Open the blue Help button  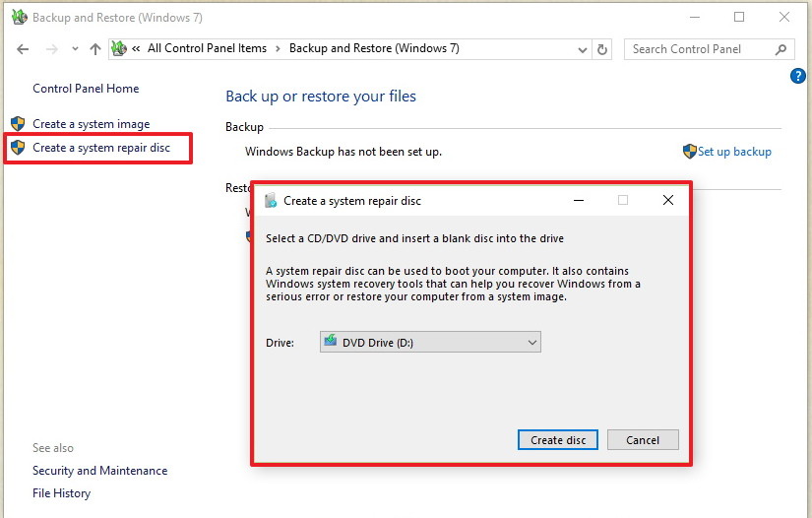pos(797,76)
